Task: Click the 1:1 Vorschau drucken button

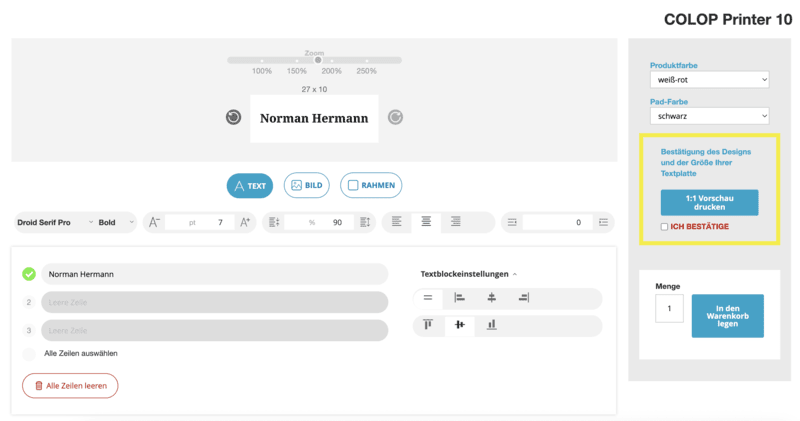Action: coord(709,202)
